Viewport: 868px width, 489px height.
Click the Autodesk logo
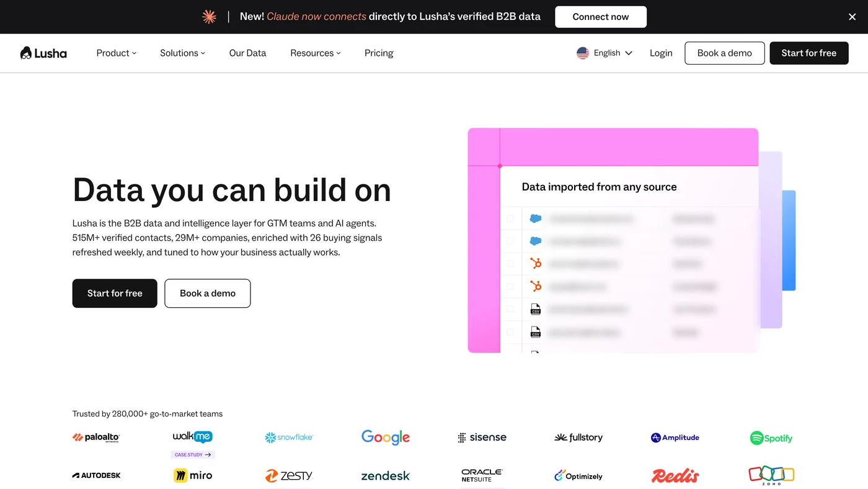click(x=96, y=475)
